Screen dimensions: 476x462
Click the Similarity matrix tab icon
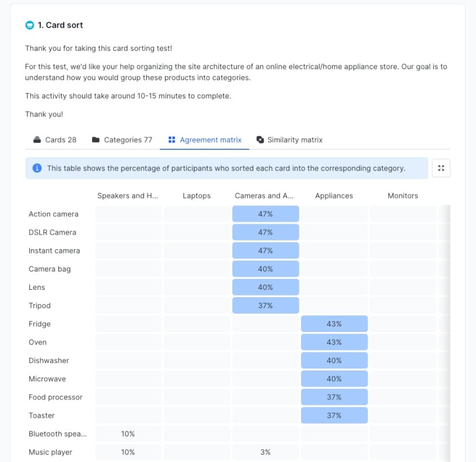(x=259, y=139)
